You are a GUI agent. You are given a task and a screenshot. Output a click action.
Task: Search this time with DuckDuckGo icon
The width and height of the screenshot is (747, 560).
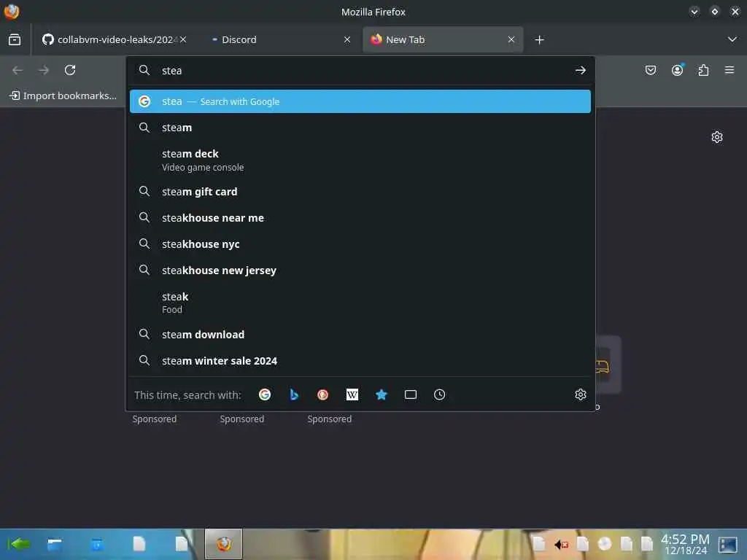(323, 394)
